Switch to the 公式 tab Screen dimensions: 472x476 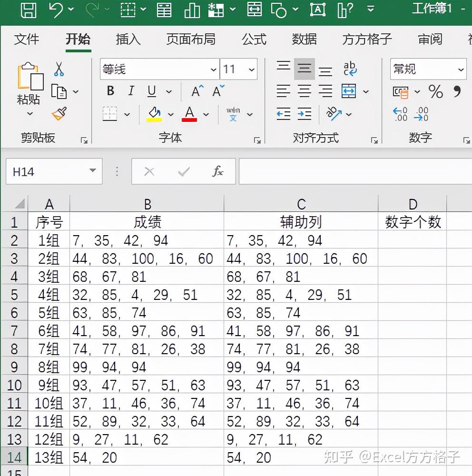pyautogui.click(x=254, y=40)
